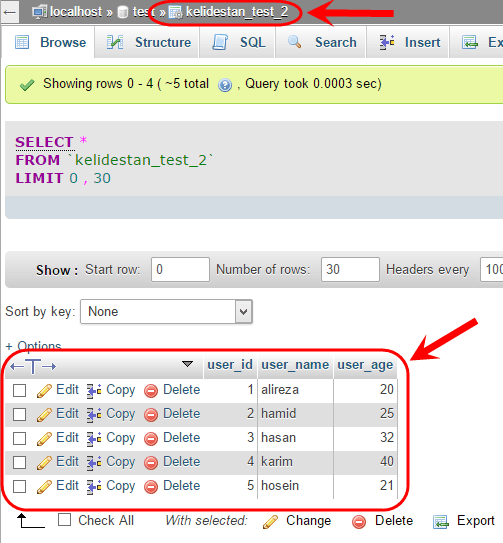
Task: Click the Export link under With selected
Action: 475,521
